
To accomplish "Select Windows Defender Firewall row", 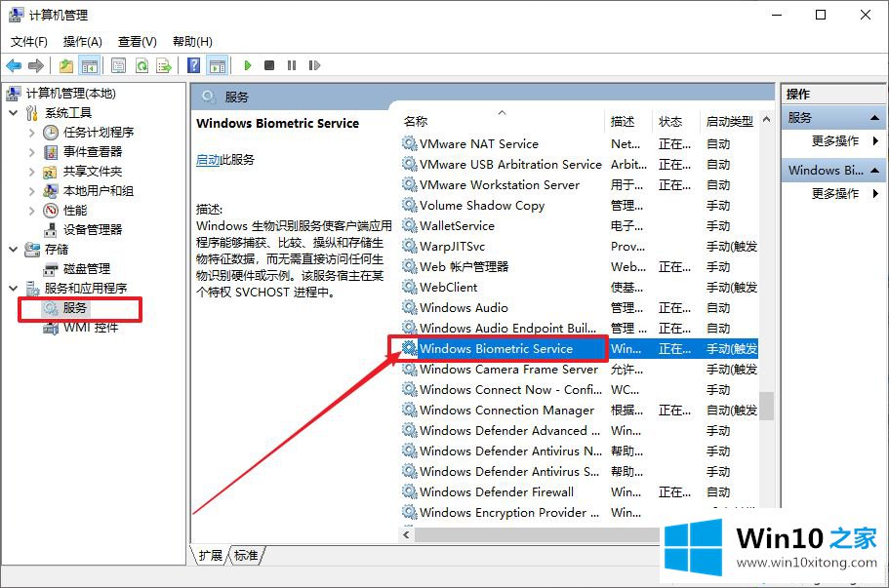I will pyautogui.click(x=579, y=492).
